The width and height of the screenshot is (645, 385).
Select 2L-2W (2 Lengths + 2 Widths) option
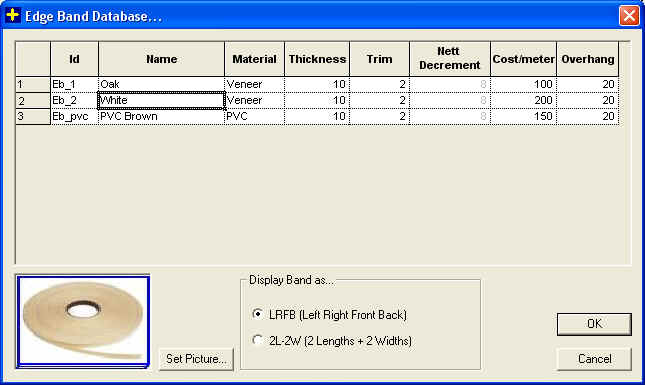tap(258, 340)
